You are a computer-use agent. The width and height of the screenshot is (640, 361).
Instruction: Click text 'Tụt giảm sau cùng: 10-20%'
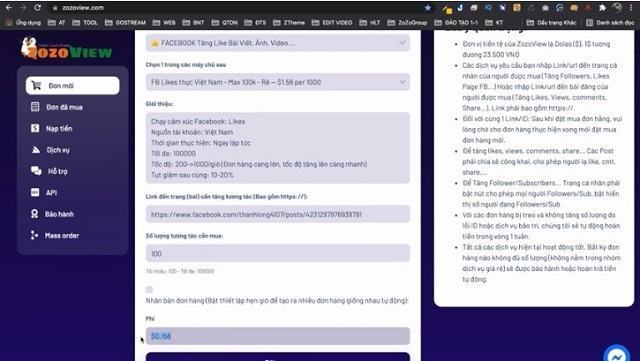pos(192,174)
